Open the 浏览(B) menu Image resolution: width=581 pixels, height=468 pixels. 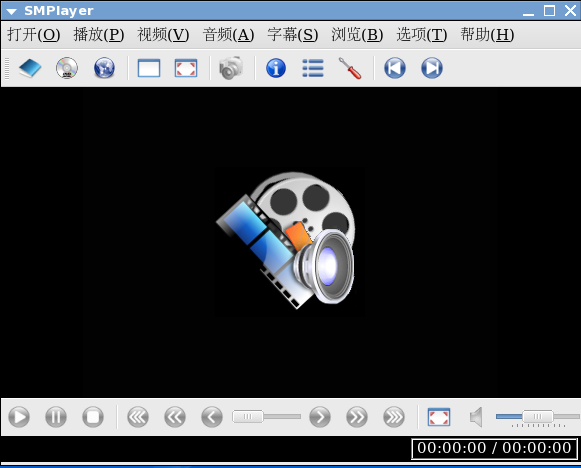[357, 35]
